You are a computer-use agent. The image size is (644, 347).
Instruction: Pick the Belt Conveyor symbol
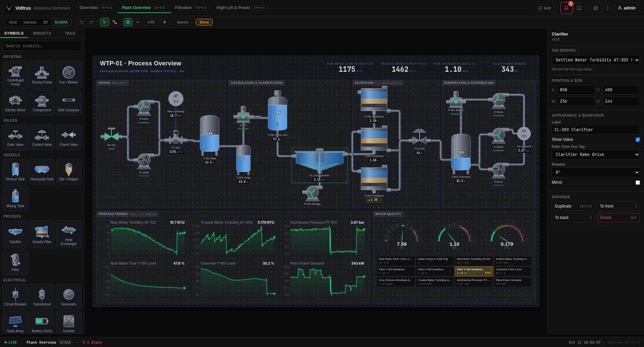(x=69, y=103)
